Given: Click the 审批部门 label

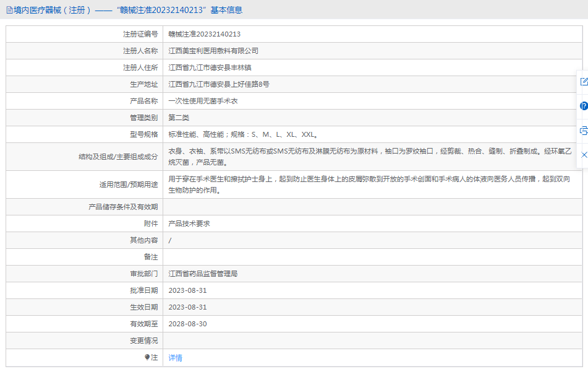Looking at the screenshot, I should click(x=143, y=274).
